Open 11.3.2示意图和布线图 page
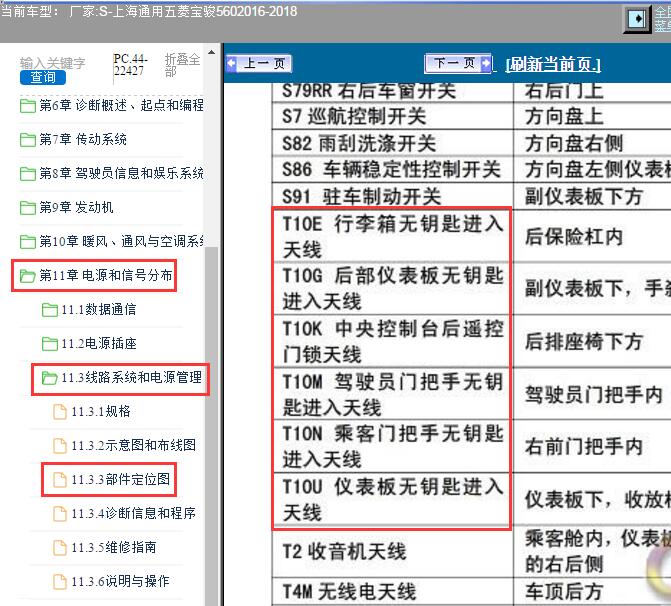The height and width of the screenshot is (606, 671). point(134,446)
